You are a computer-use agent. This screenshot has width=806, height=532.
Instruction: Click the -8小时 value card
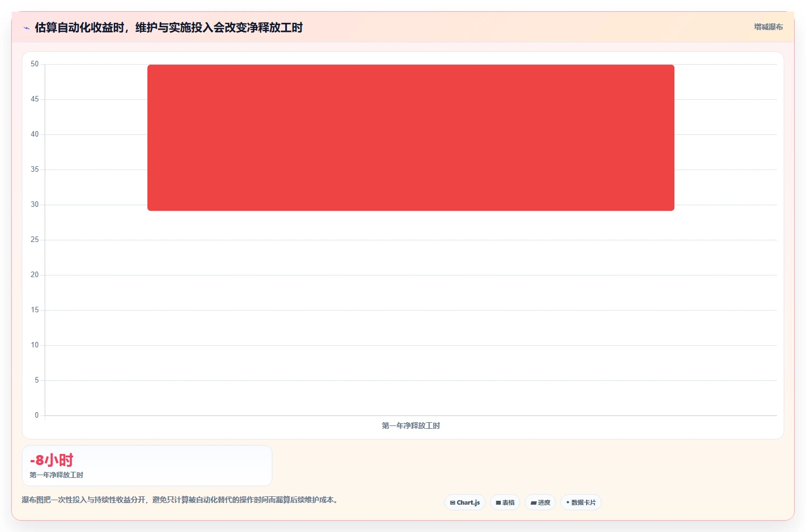pyautogui.click(x=147, y=466)
